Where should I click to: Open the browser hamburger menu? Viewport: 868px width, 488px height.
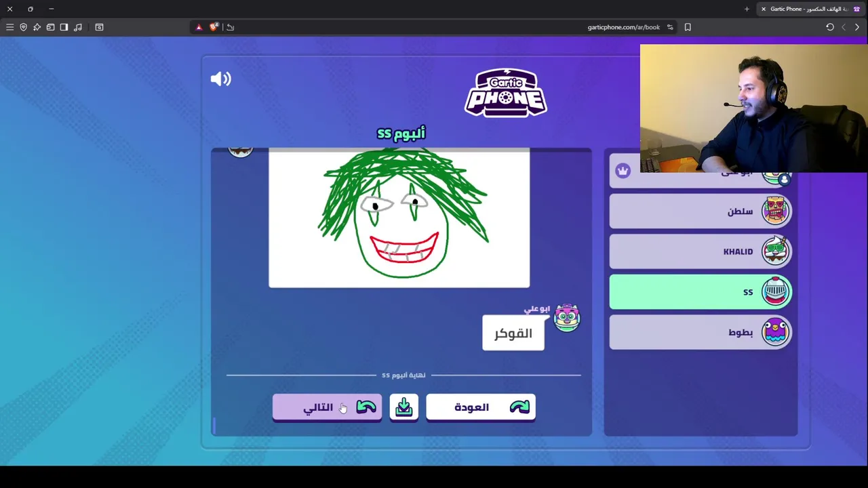tap(9, 27)
